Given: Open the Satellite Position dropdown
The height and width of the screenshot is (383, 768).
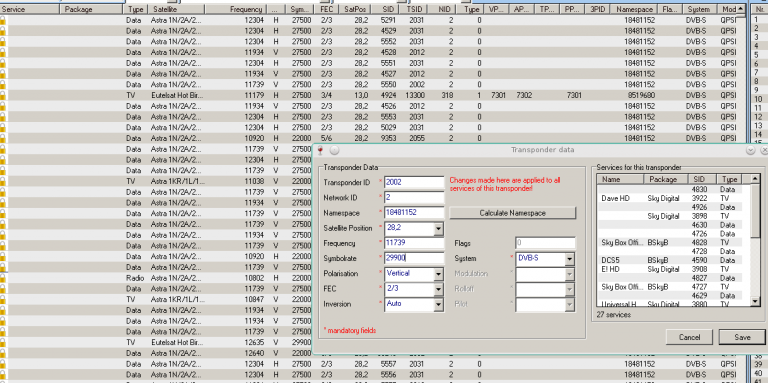Looking at the screenshot, I should [438, 228].
